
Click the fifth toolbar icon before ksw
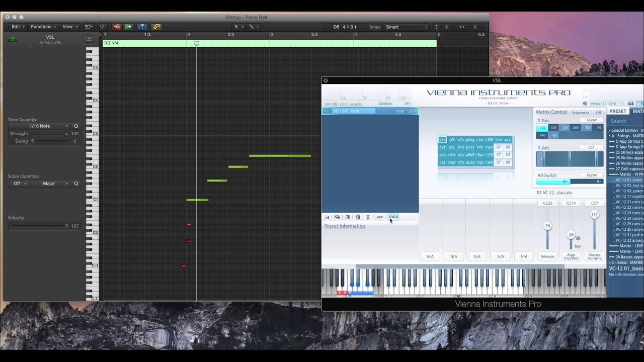pos(368,217)
